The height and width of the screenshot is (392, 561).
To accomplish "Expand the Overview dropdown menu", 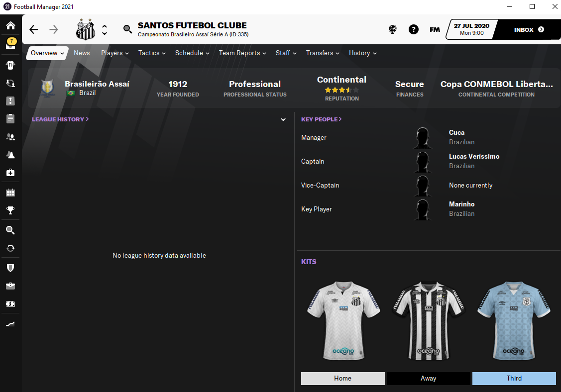I will click(x=47, y=53).
